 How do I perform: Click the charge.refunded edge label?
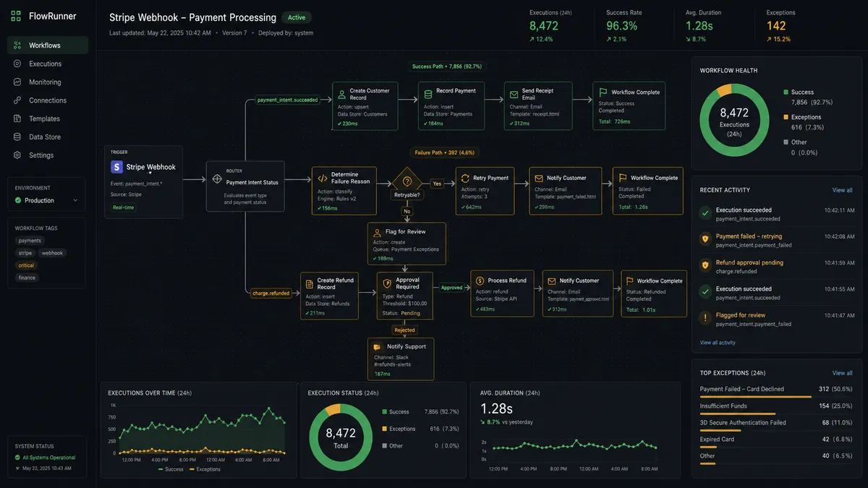click(x=271, y=293)
